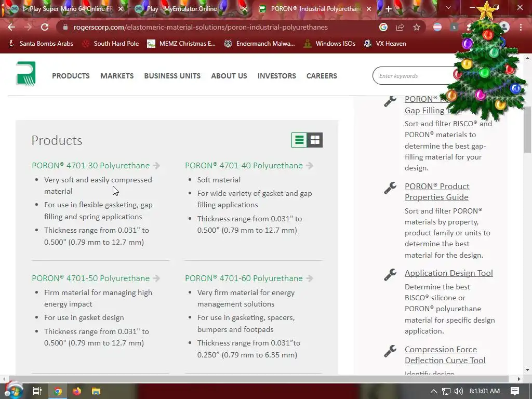Open network icon in system tray
Viewport: 532px width, 399px height.
(446, 391)
